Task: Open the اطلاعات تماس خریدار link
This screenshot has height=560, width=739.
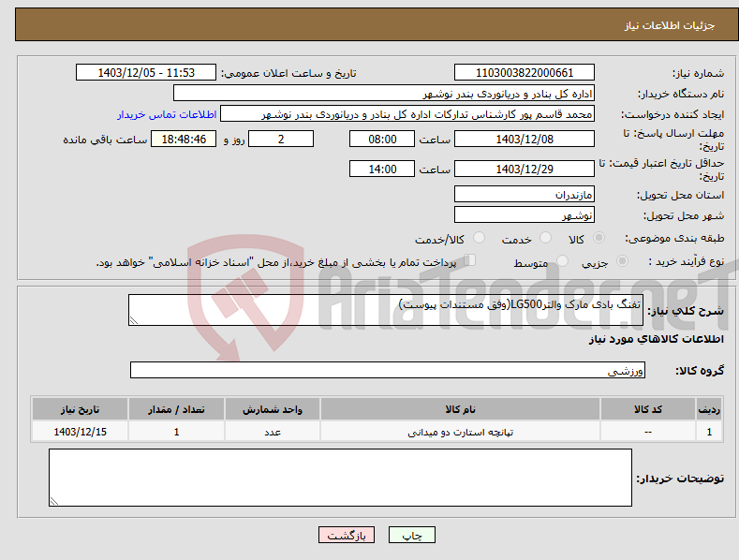Action: point(167,114)
